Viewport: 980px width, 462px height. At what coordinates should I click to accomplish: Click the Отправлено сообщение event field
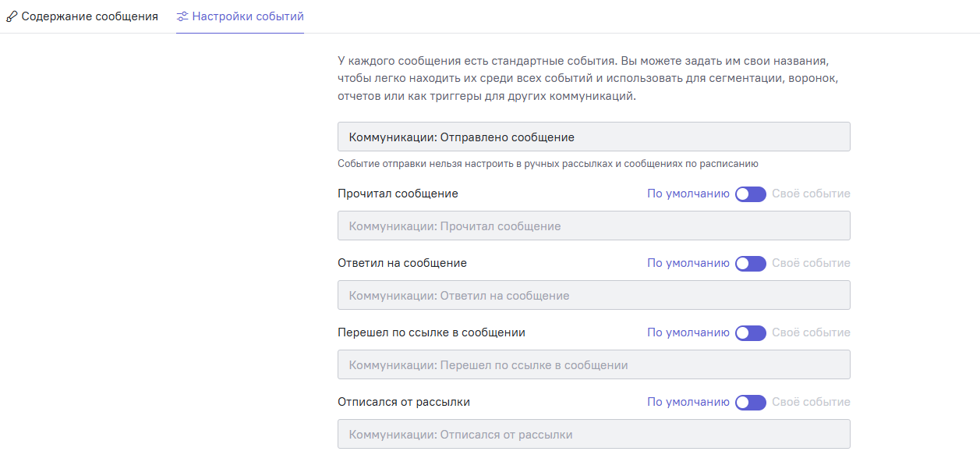click(x=594, y=137)
